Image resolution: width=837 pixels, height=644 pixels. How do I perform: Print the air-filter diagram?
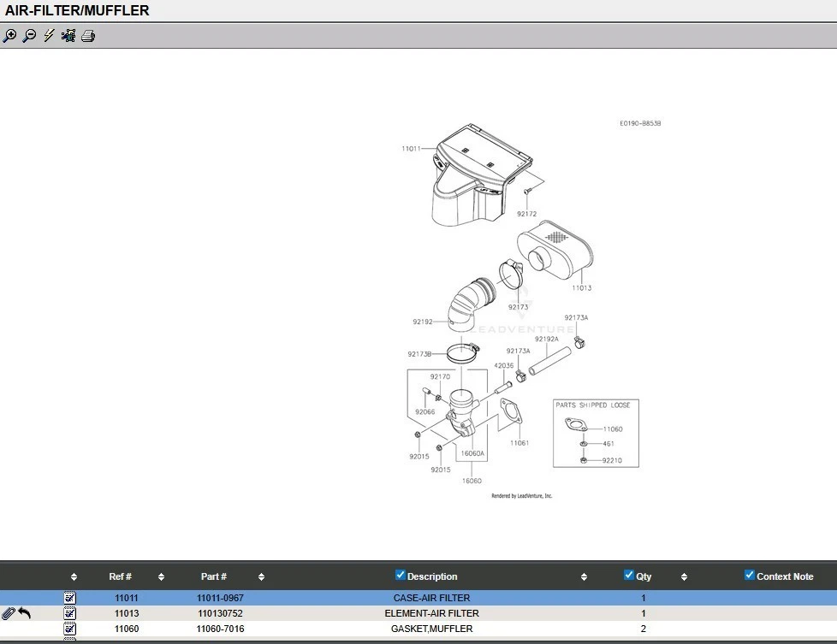tap(88, 36)
